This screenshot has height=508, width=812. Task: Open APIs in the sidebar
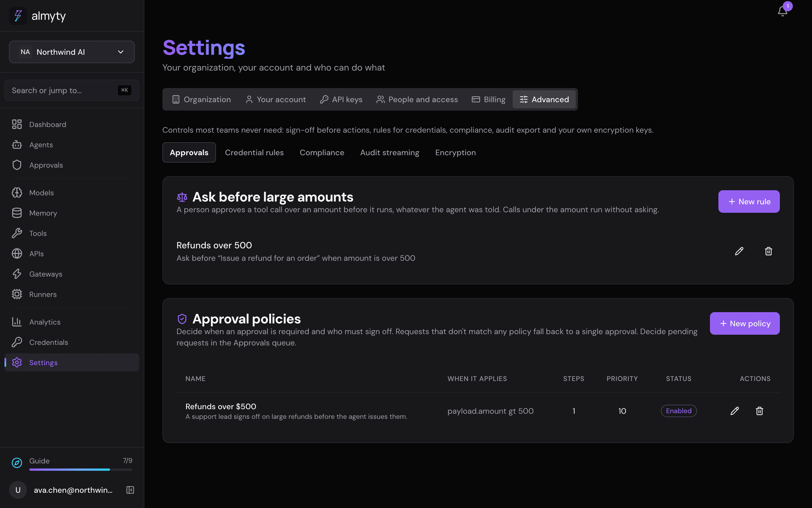click(x=72, y=254)
